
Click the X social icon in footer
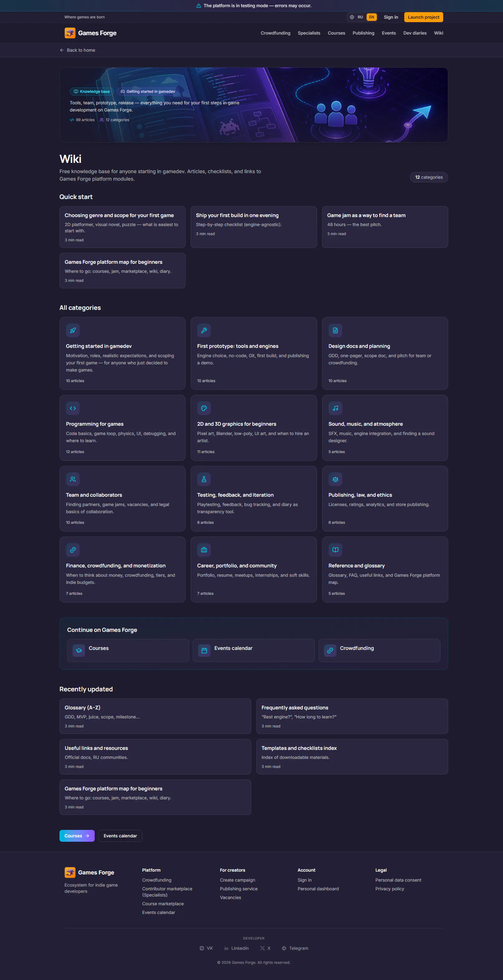(263, 949)
